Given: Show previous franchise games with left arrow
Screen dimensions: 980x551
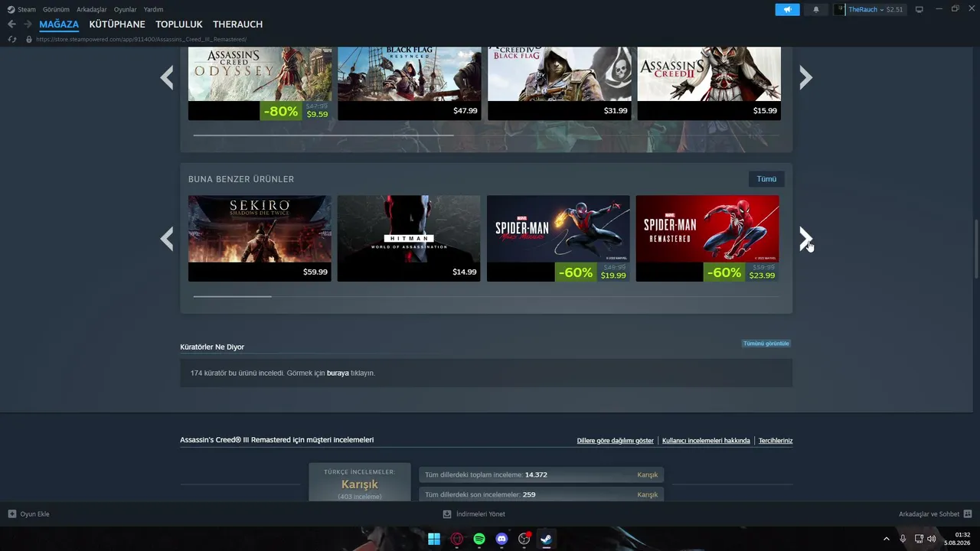Looking at the screenshot, I should (166, 77).
